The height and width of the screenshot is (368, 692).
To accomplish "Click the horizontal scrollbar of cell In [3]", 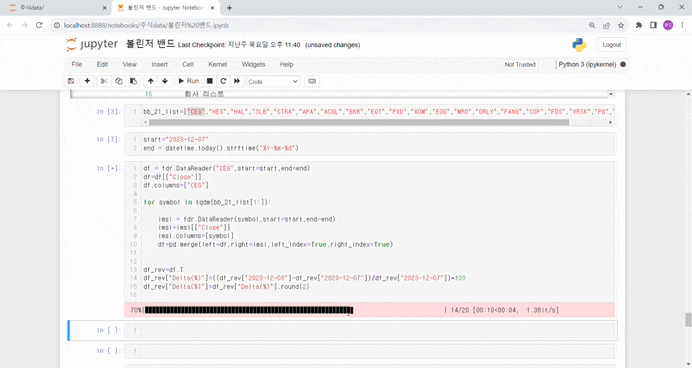I will tap(359, 122).
